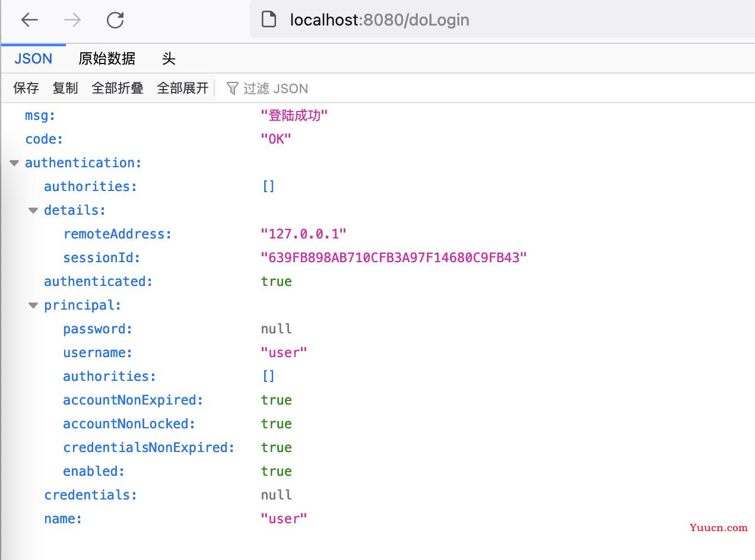Click the page document icon in address bar
The image size is (755, 560).
[x=269, y=20]
